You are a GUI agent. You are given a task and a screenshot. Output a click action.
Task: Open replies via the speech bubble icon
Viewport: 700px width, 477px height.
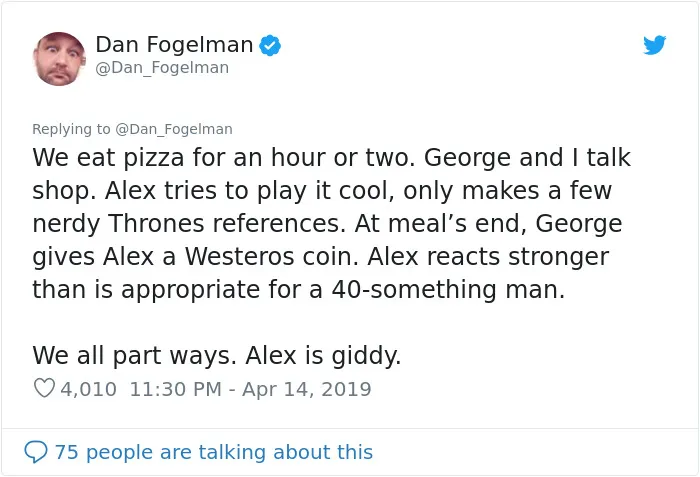(36, 452)
